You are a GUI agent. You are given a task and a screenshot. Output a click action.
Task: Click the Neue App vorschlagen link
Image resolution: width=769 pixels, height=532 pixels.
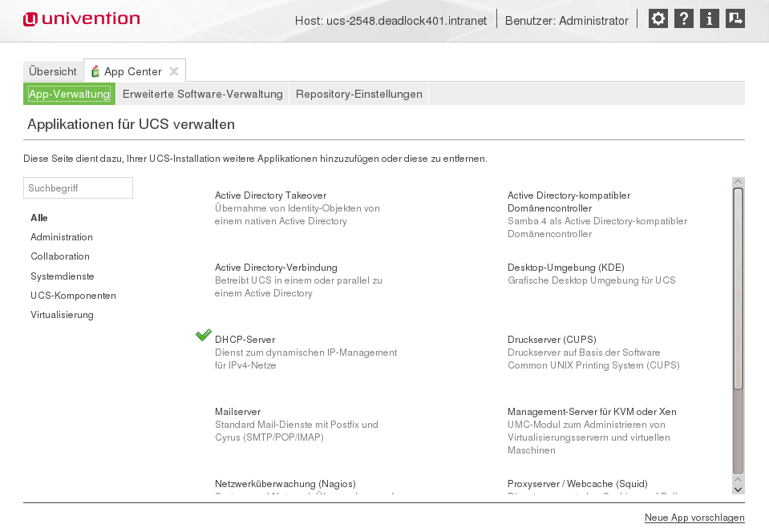pyautogui.click(x=694, y=518)
